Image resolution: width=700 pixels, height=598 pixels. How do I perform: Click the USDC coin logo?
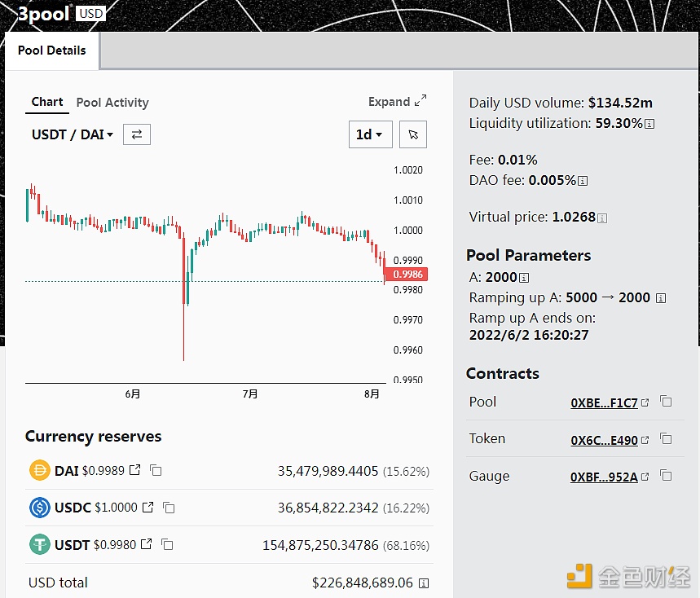[40, 508]
